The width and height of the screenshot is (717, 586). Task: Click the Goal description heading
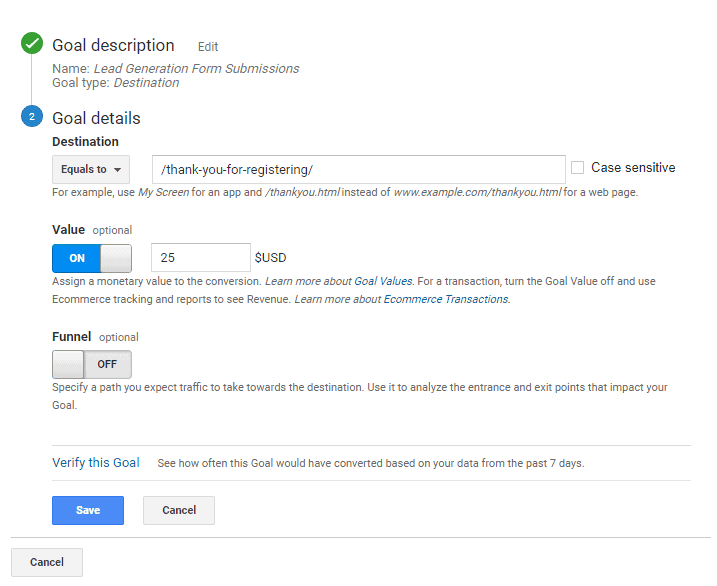(113, 46)
